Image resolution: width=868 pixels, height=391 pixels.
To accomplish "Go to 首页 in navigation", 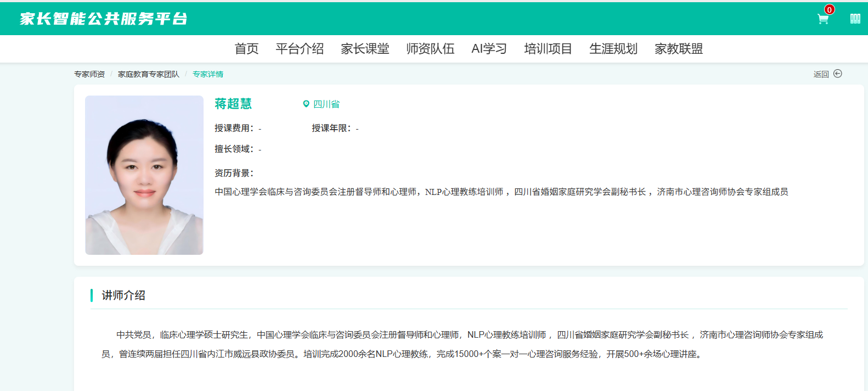I will [x=246, y=49].
